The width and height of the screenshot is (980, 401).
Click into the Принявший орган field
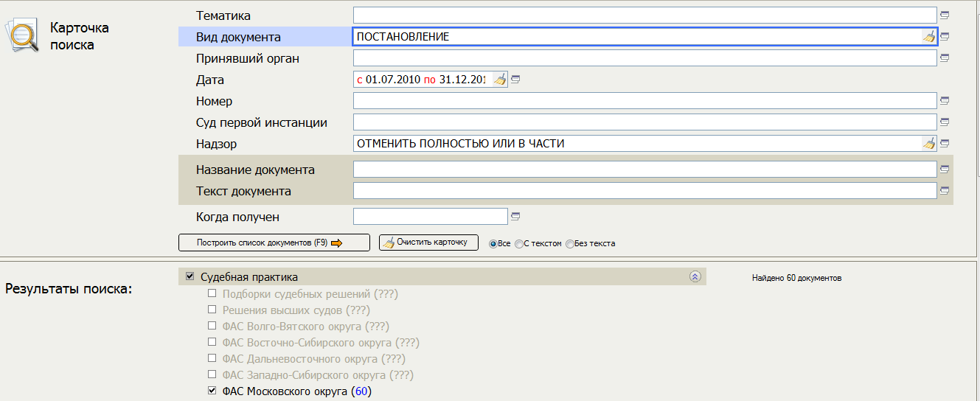pyautogui.click(x=644, y=57)
